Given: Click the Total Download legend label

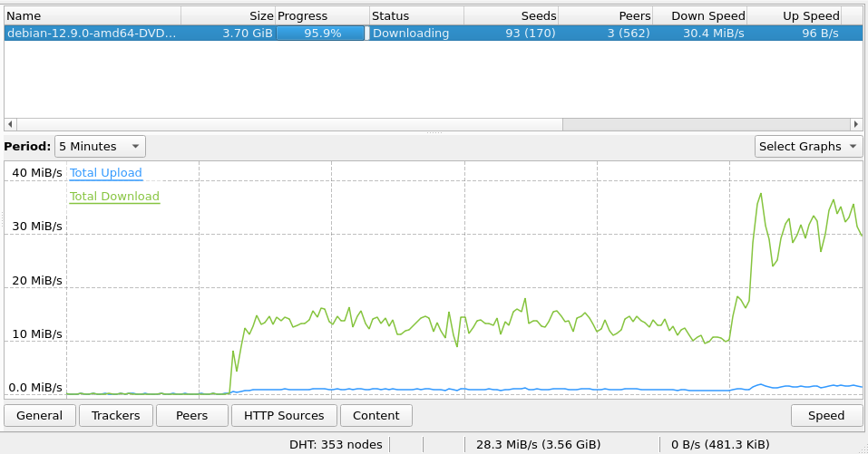Looking at the screenshot, I should [x=114, y=197].
